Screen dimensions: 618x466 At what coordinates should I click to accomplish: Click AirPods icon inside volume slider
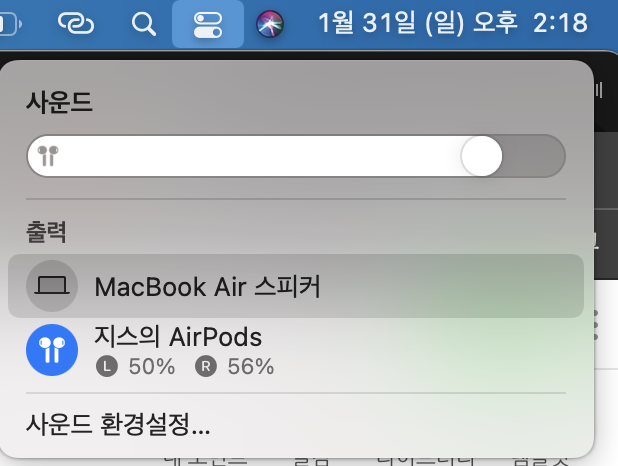pyautogui.click(x=48, y=156)
